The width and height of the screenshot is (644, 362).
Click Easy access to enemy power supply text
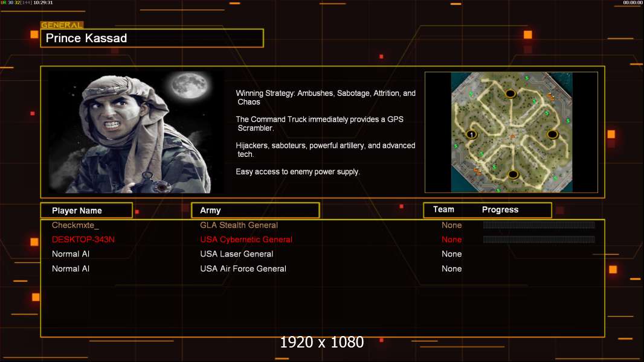coord(298,172)
